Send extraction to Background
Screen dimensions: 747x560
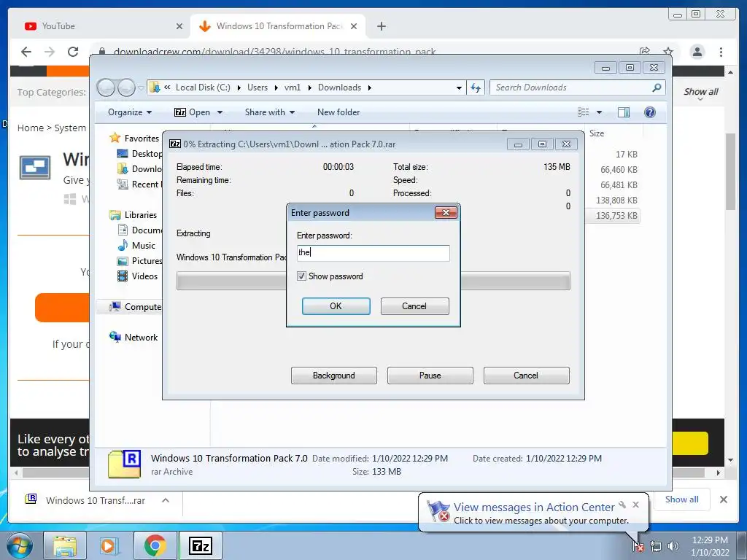point(333,376)
